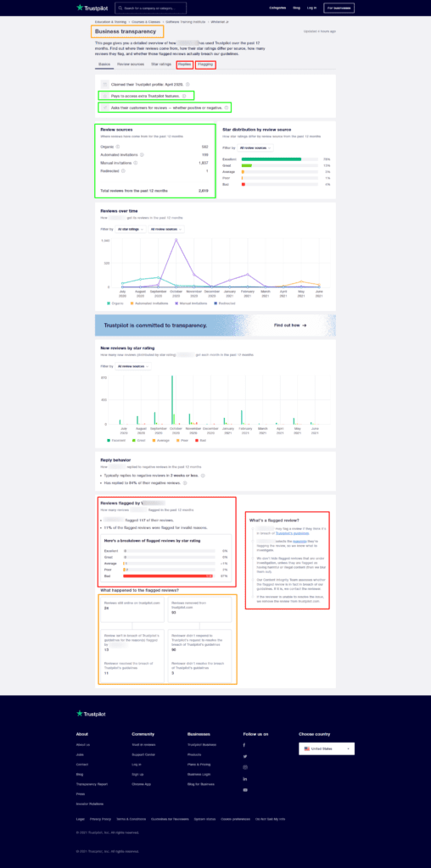The width and height of the screenshot is (431, 868).
Task: Open the LinkedIn icon under Follow us on
Action: coord(244,779)
